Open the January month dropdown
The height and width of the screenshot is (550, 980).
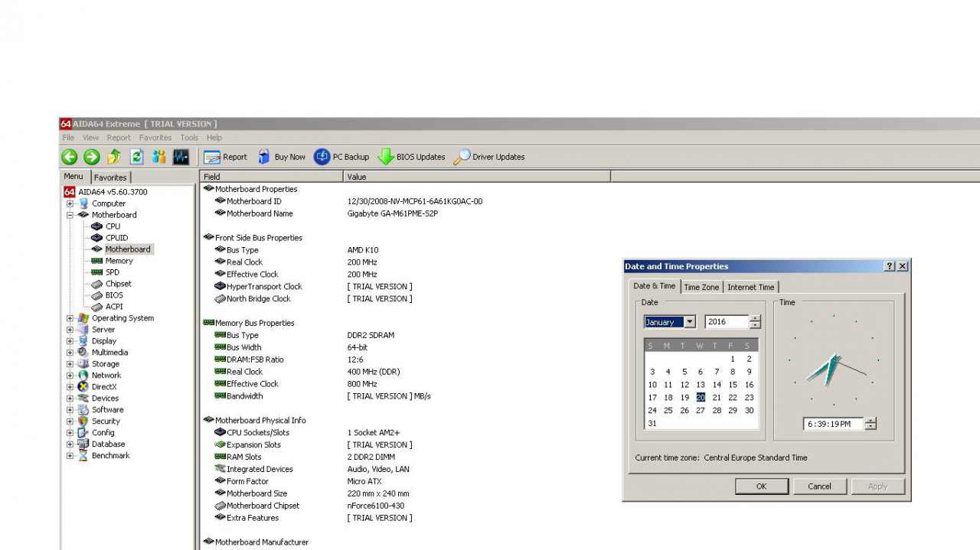(690, 322)
